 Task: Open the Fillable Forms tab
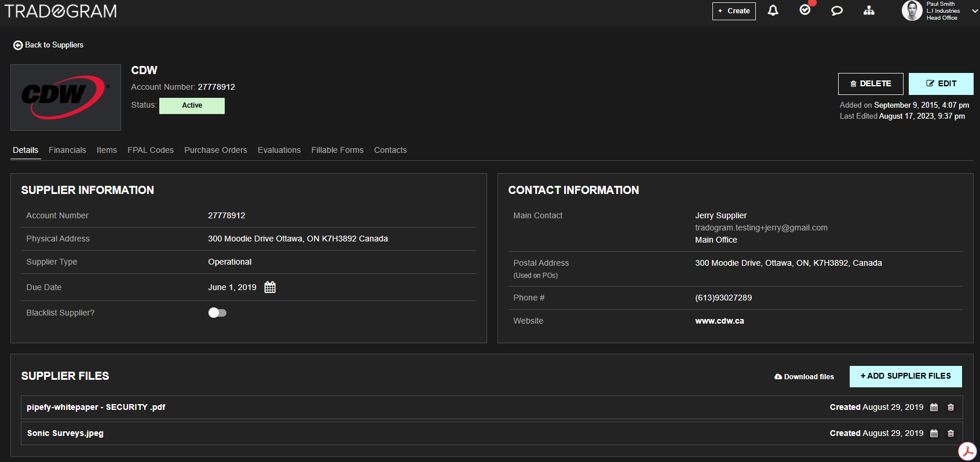point(337,150)
